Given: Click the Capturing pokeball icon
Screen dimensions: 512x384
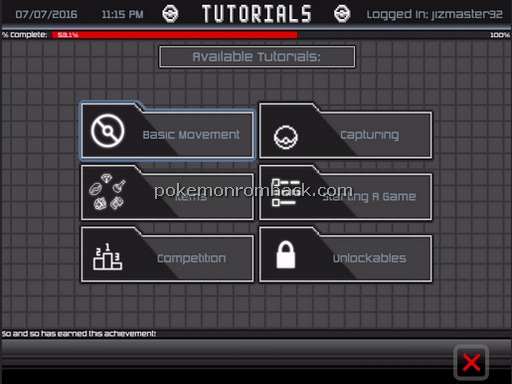Looking at the screenshot, I should (x=286, y=137).
